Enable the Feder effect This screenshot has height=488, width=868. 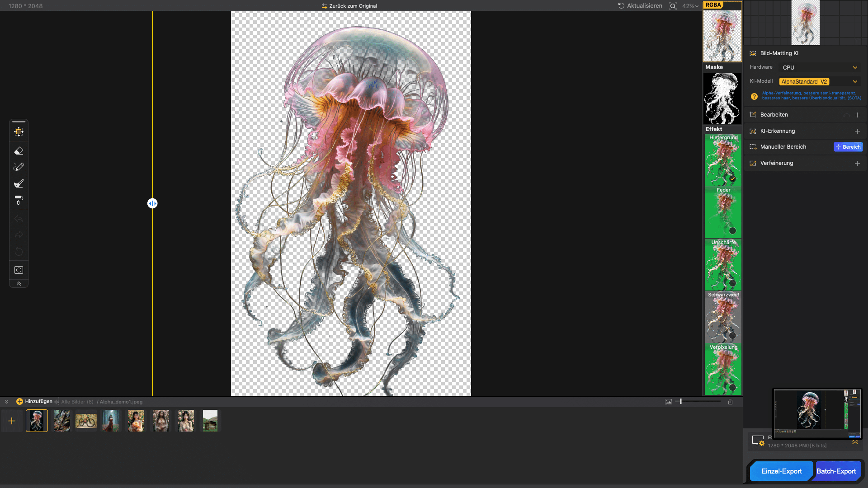pos(732,231)
